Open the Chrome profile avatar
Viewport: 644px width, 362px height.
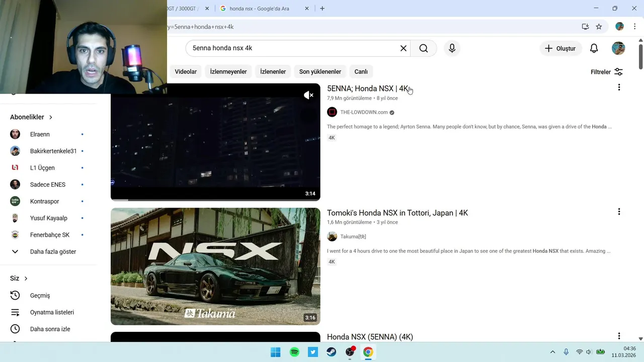[x=619, y=27]
